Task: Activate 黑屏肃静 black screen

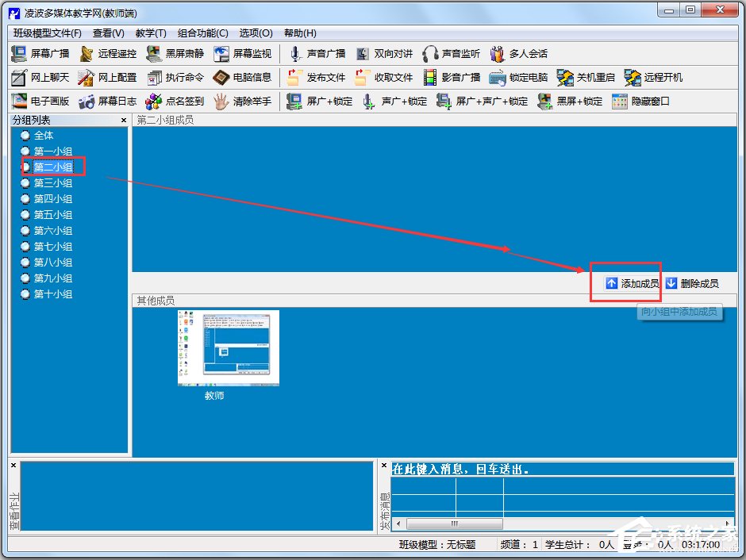Action: 175,54
